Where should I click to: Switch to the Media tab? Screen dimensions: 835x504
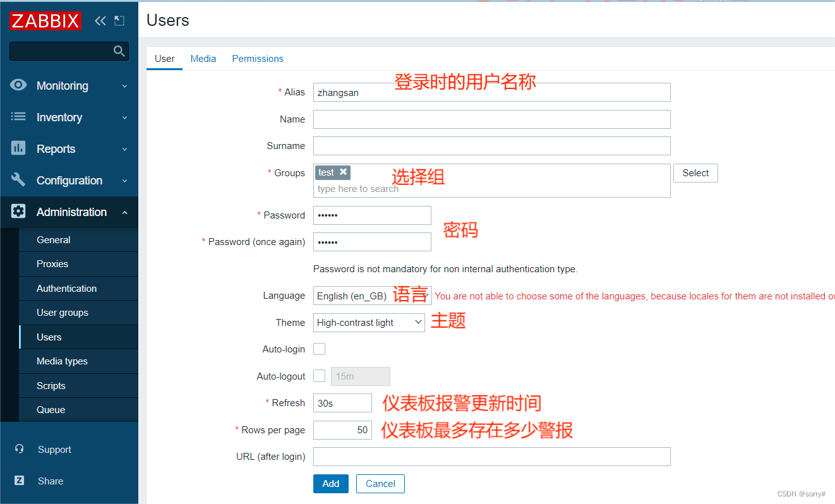203,58
